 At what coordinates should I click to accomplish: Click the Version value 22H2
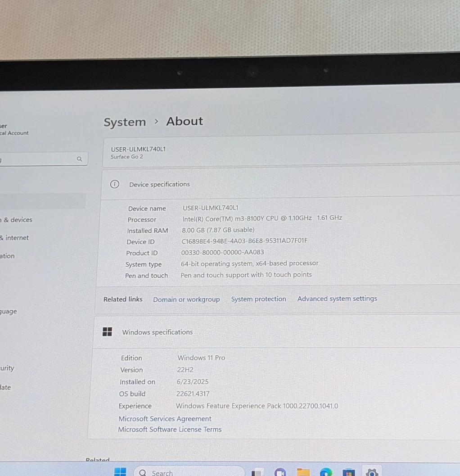click(185, 370)
